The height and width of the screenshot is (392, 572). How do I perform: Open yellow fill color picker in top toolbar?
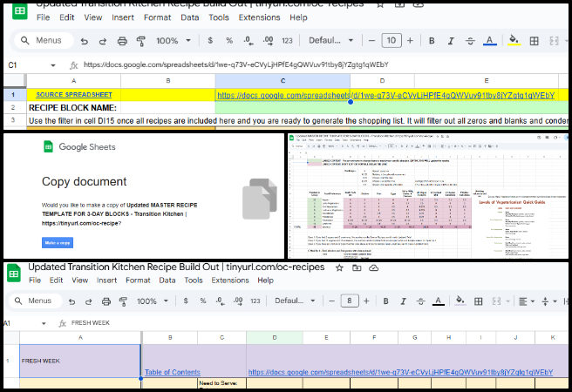coord(514,40)
